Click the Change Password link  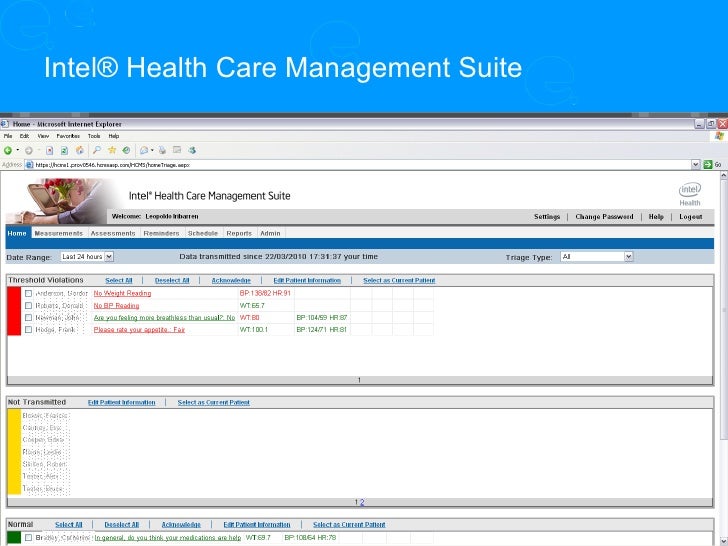click(x=604, y=217)
